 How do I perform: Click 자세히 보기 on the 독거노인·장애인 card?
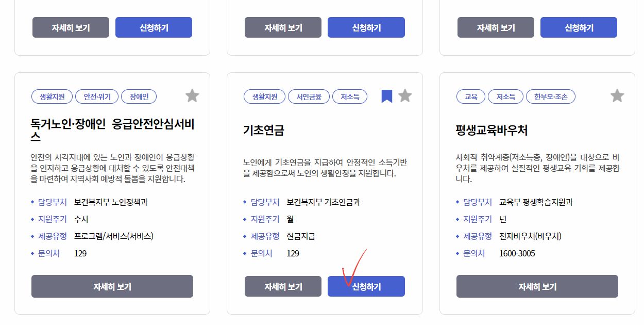112,286
